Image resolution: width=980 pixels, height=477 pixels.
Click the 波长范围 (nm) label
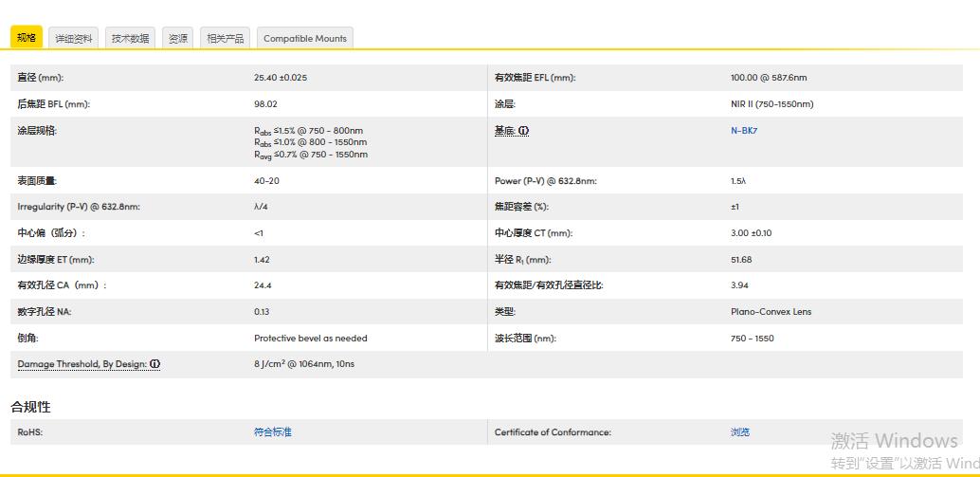525,339
